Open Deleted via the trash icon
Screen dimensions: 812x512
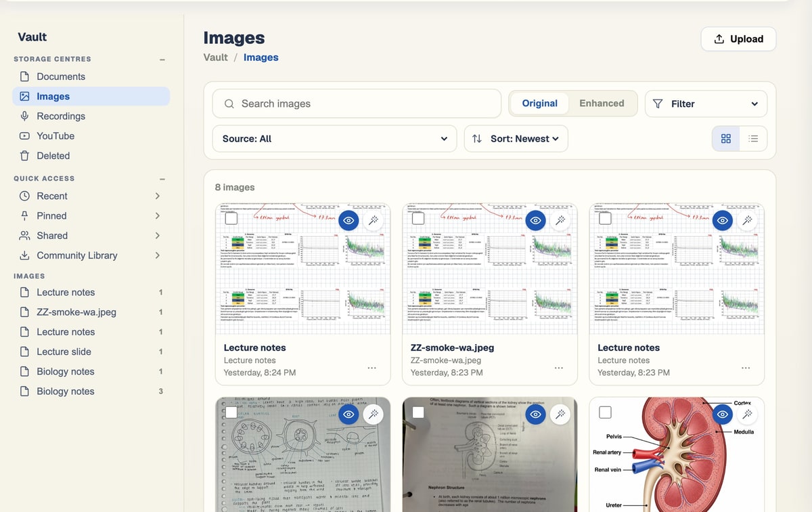pyautogui.click(x=24, y=156)
